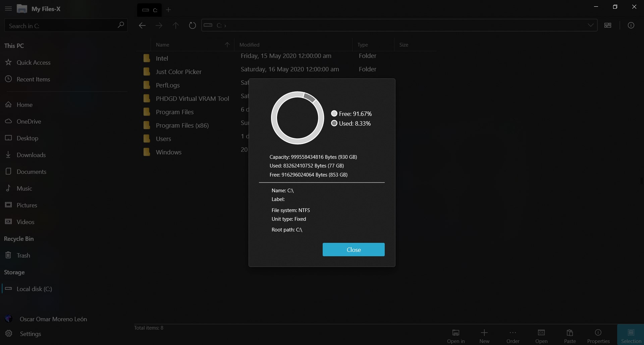Close the drive info dialog

354,250
